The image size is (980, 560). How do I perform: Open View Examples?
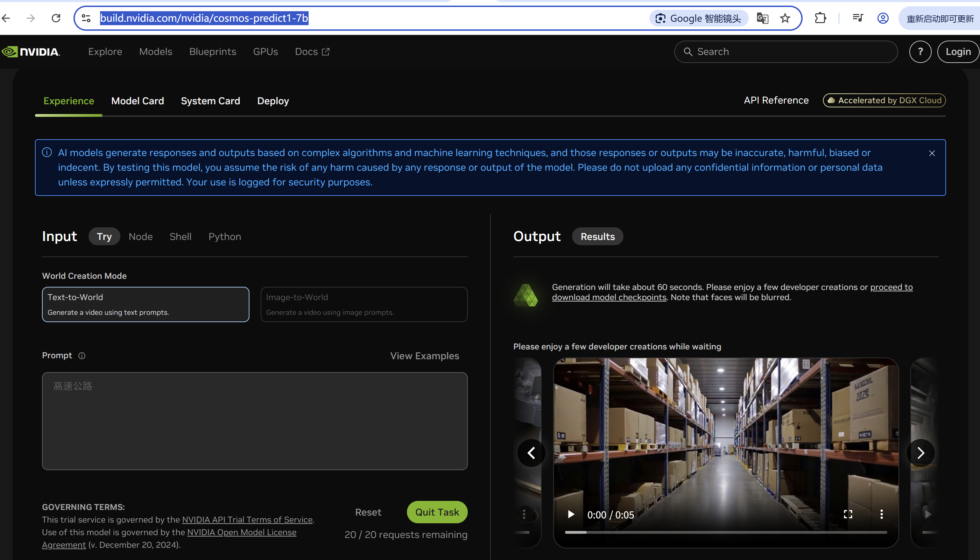425,356
